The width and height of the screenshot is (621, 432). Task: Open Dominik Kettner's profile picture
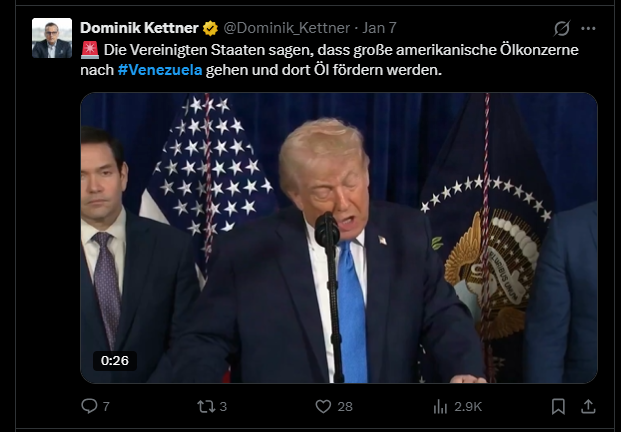tap(51, 38)
